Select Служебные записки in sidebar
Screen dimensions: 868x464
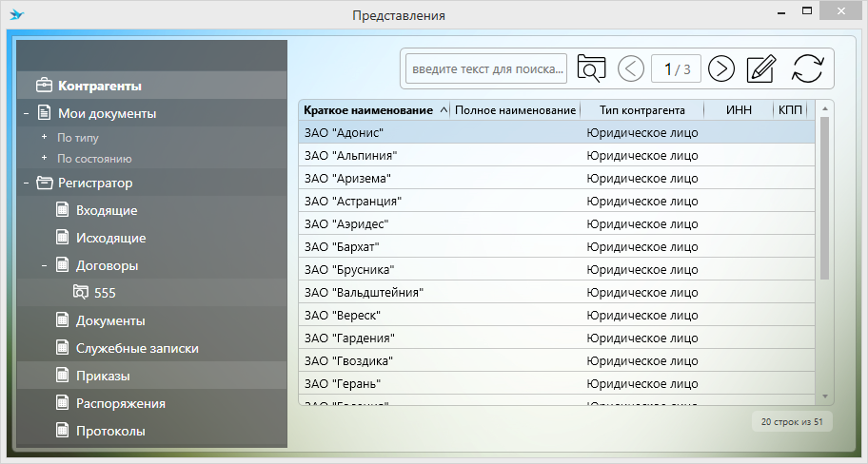[x=137, y=348]
